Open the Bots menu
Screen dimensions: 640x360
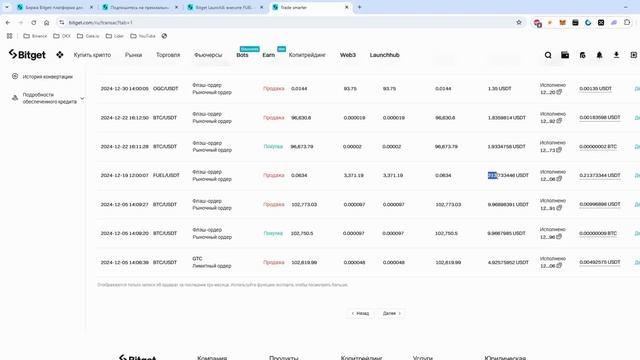point(242,55)
